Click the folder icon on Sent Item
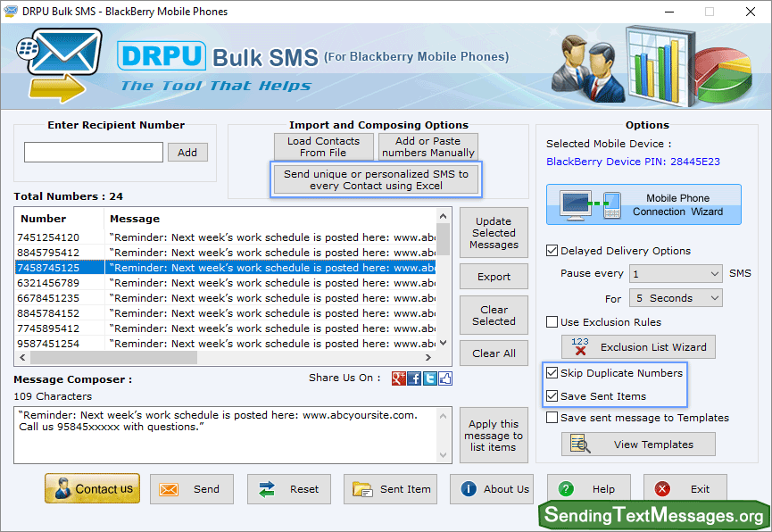 362,489
